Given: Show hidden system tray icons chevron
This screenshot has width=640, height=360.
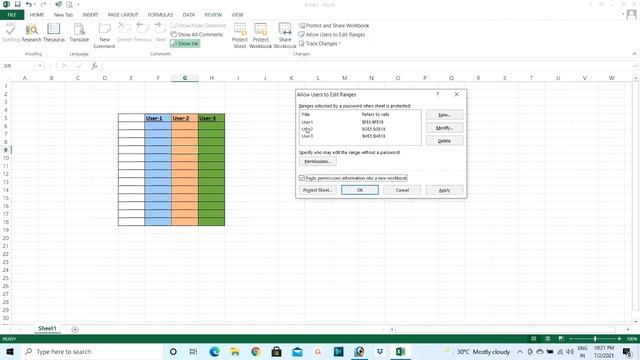Looking at the screenshot, I should [520, 351].
